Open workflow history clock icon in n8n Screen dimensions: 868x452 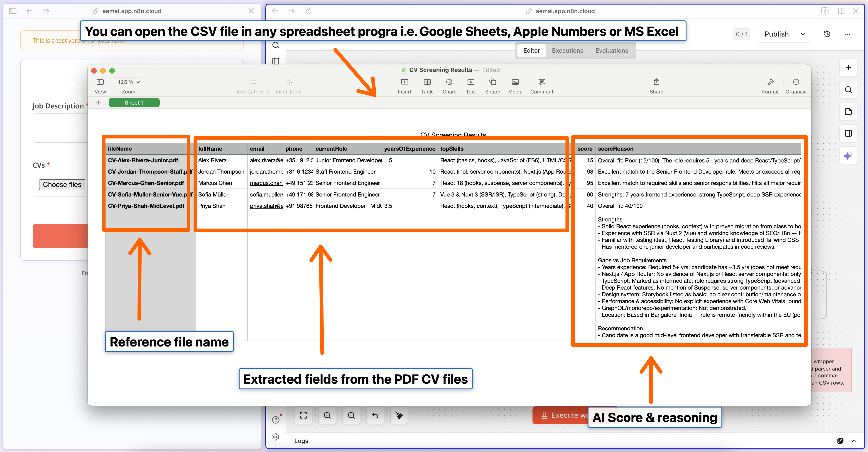pos(827,34)
